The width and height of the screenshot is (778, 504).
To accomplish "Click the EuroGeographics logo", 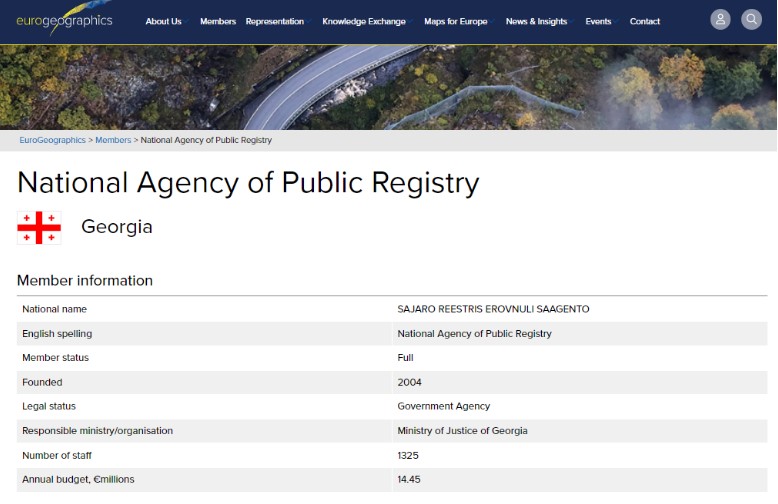I will tap(65, 18).
